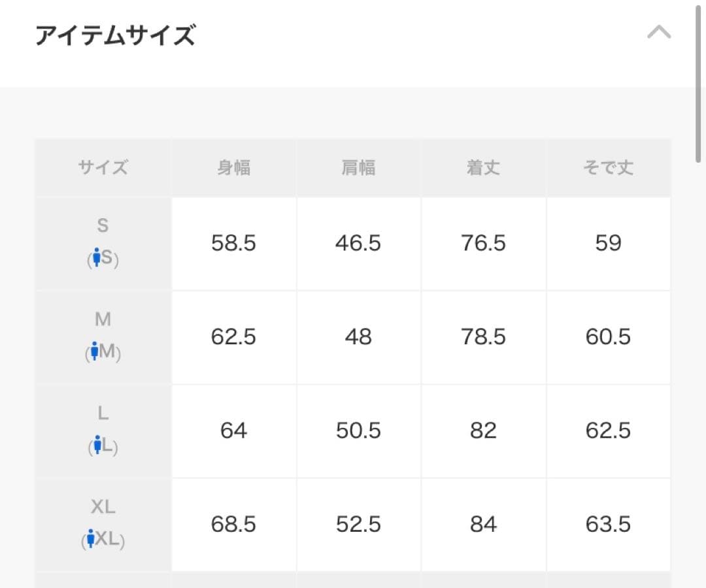Click the 身幅 column header

coord(233,167)
